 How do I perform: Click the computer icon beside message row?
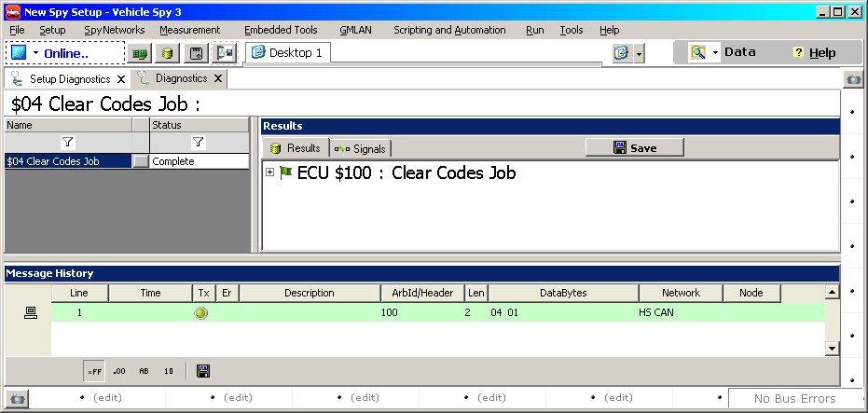(28, 313)
